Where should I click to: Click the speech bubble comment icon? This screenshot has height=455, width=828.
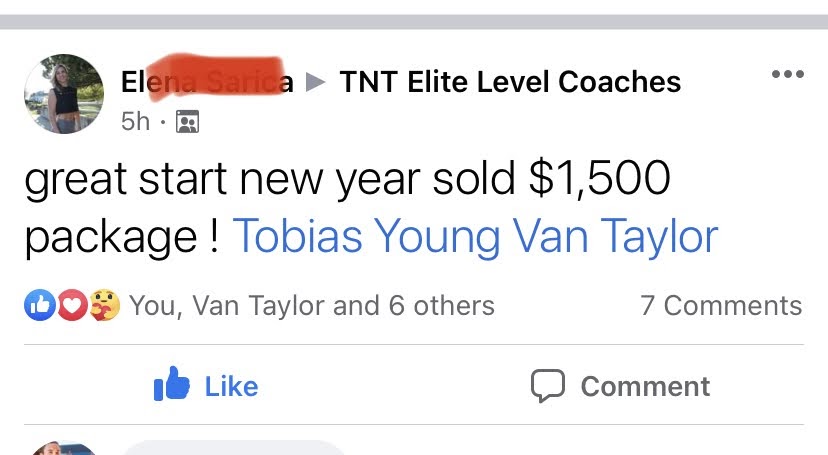tap(548, 386)
